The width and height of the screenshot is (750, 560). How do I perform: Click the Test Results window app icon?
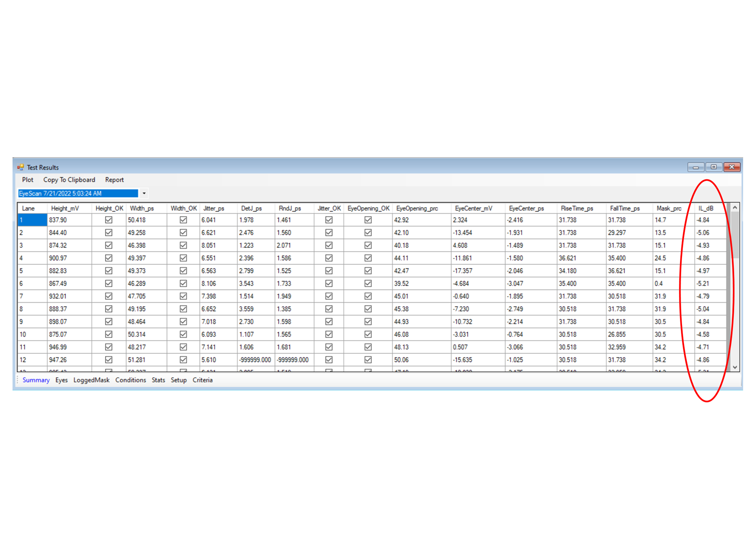pyautogui.click(x=20, y=167)
